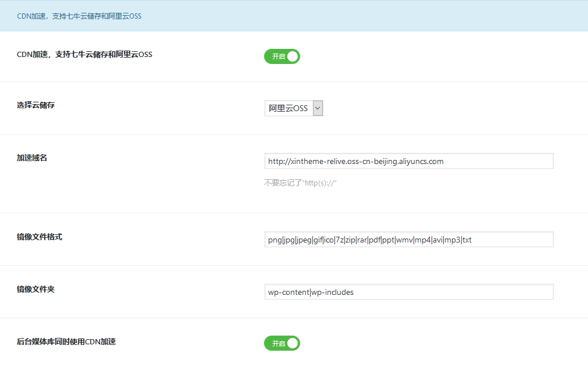Click 开启 text on the 后台媒体库 toggle
The width and height of the screenshot is (588, 367).
click(278, 344)
